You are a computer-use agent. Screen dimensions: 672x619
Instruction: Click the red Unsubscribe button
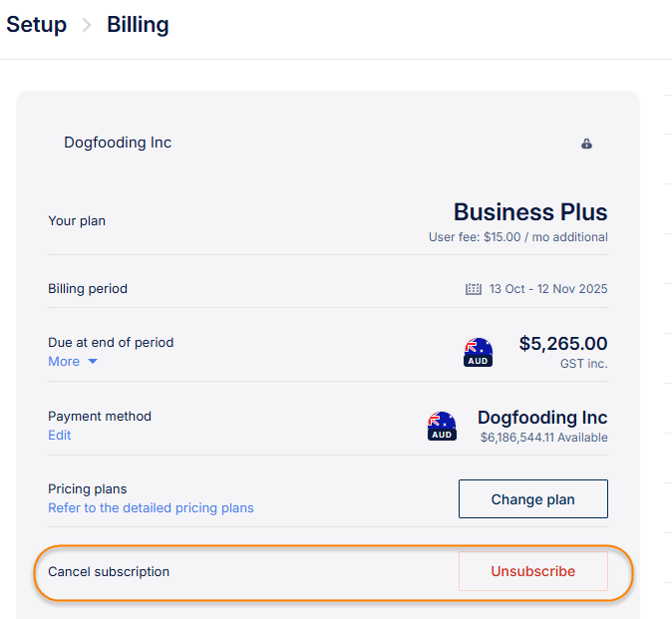[x=532, y=571]
